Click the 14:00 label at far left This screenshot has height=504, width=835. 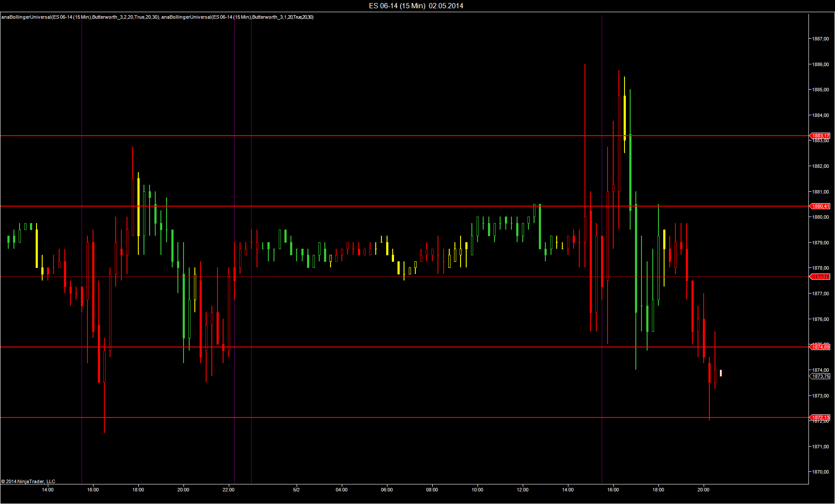click(47, 490)
